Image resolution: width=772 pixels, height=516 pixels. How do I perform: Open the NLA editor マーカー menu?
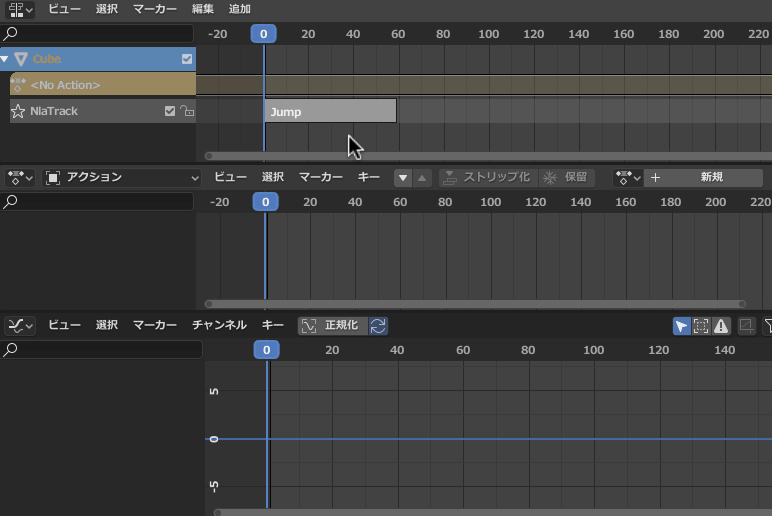[x=155, y=9]
